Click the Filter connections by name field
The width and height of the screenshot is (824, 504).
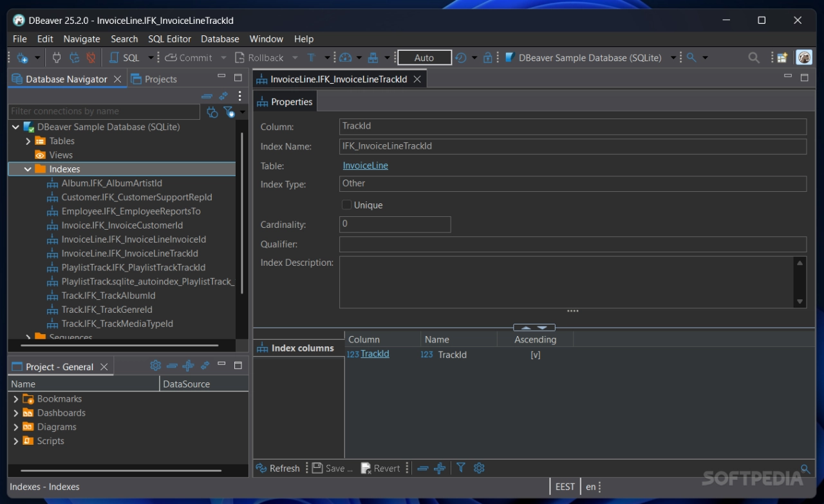(x=104, y=111)
